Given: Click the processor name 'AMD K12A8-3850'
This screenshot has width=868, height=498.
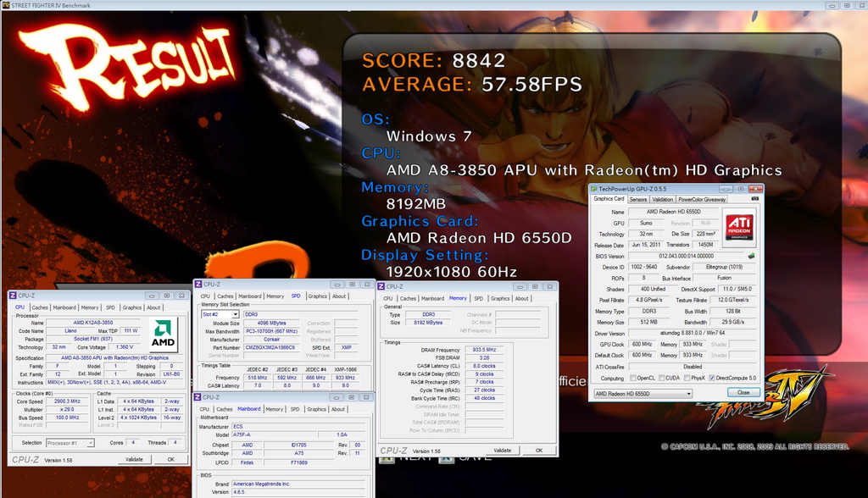Looking at the screenshot, I should 93,323.
